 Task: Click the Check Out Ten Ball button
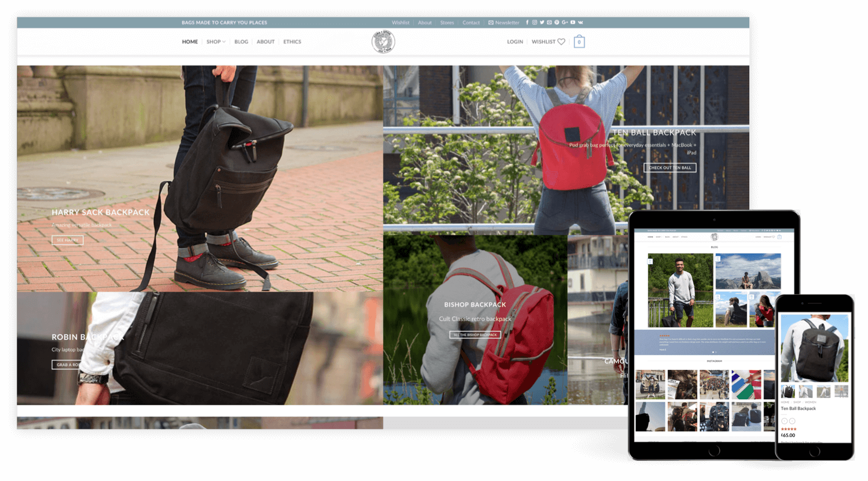pos(670,168)
